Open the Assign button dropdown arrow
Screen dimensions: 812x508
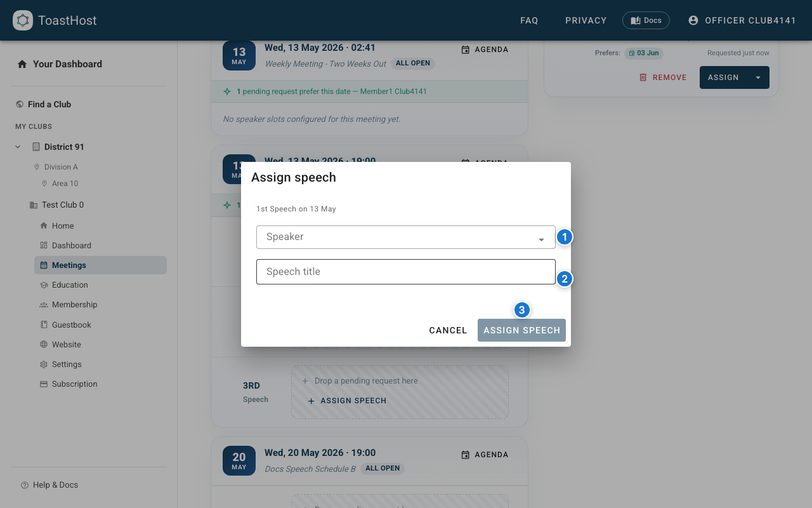[x=758, y=77]
